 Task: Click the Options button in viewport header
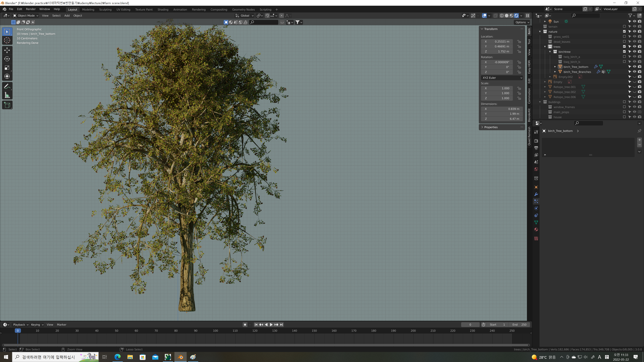pos(522,22)
